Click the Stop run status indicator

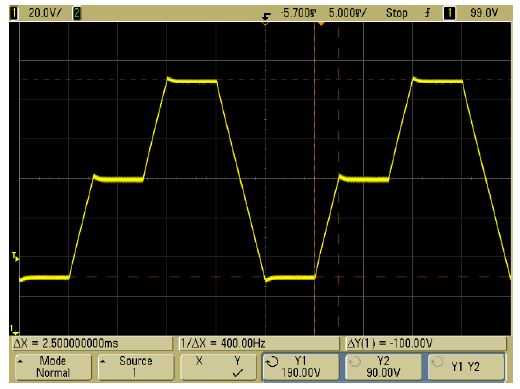(397, 13)
